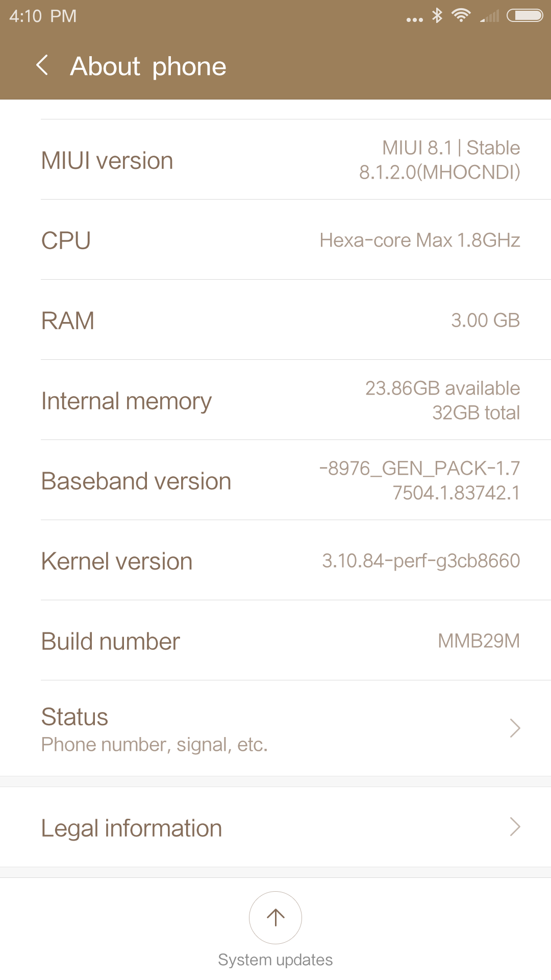Tap the cellular signal icon
This screenshot has width=551, height=980.
point(490,17)
